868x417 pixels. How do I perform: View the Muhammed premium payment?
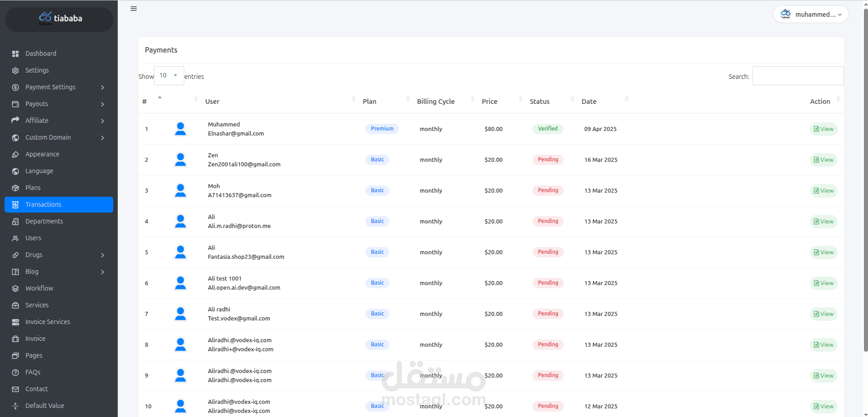(x=823, y=129)
